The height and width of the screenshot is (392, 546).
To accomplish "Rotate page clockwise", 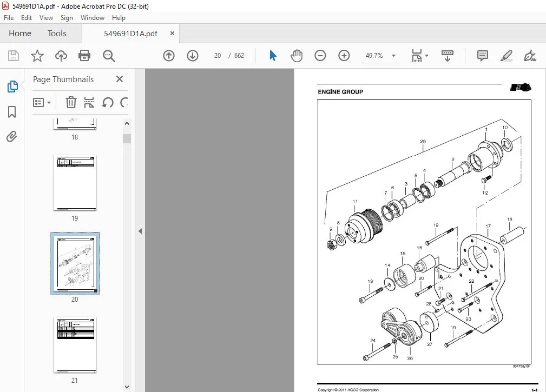I will pyautogui.click(x=124, y=102).
